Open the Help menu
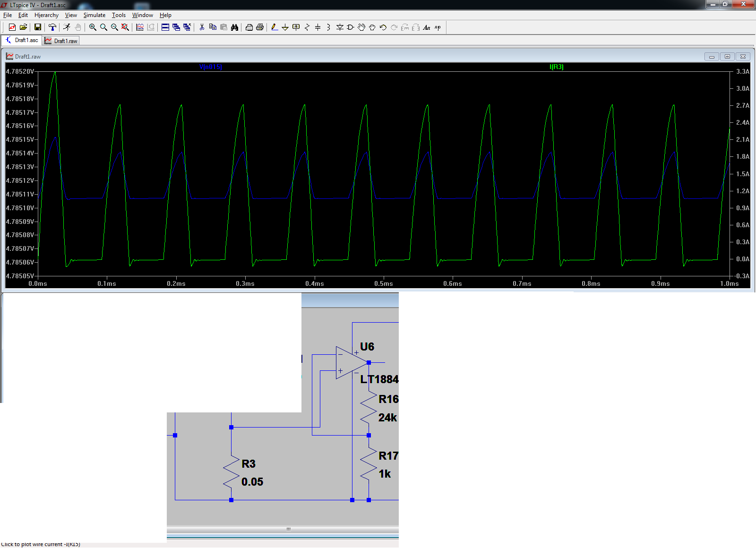 tap(165, 15)
